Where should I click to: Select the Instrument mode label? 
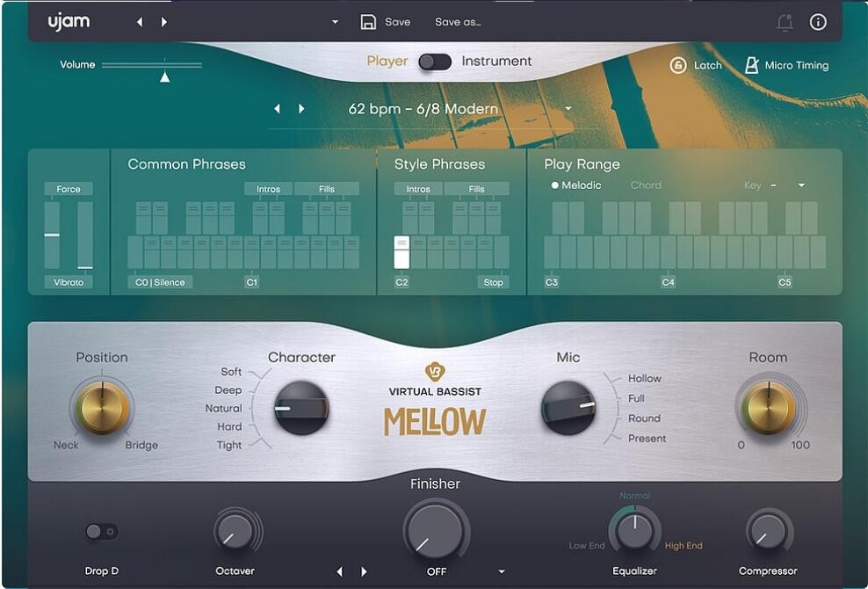tap(496, 61)
